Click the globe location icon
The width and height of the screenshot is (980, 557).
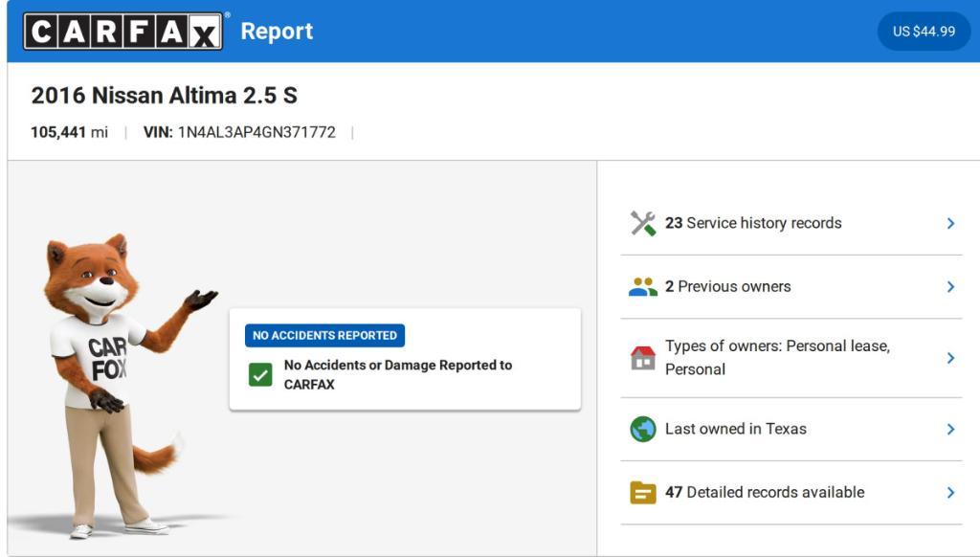643,429
